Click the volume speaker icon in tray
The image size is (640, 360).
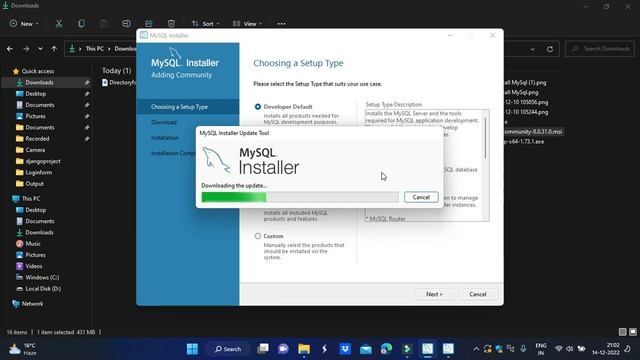569,349
